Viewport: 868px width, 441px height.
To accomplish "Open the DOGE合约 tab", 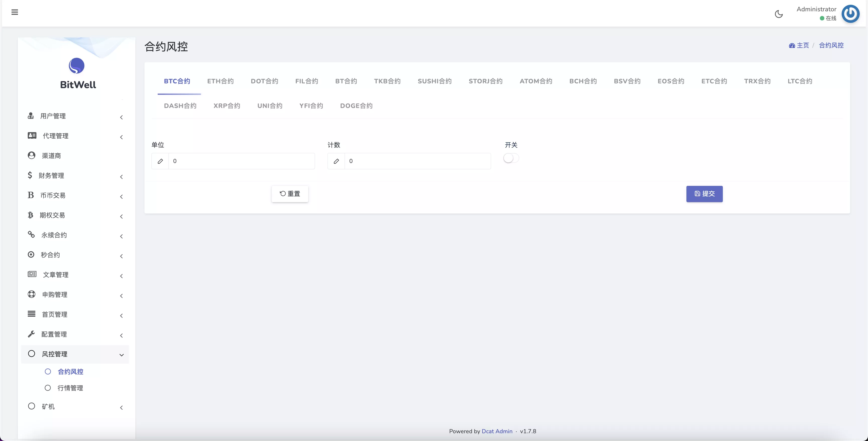I will point(356,105).
